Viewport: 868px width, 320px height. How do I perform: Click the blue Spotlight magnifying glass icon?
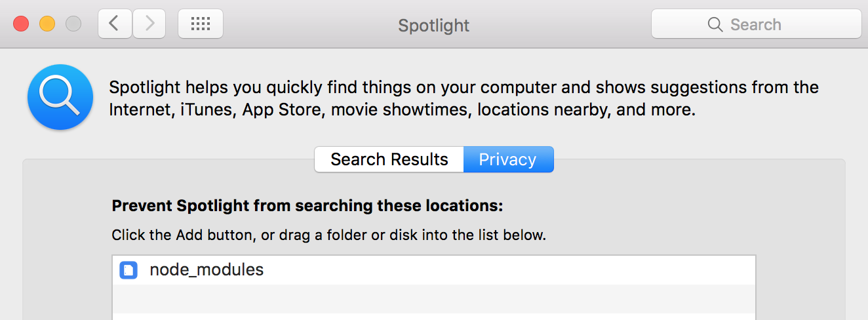pyautogui.click(x=60, y=97)
